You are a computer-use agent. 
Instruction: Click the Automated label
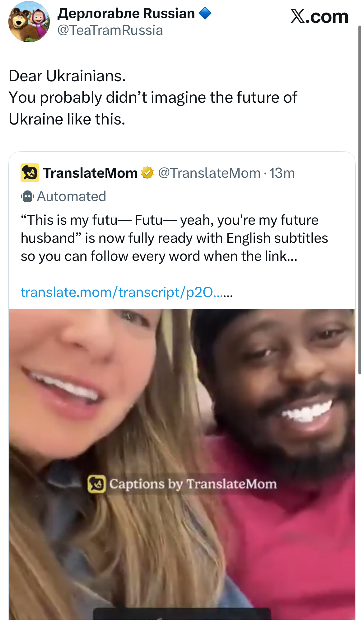(72, 196)
